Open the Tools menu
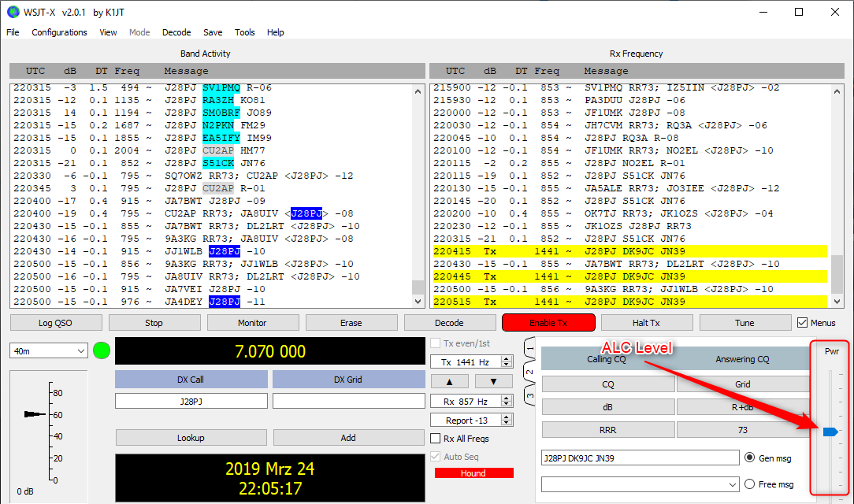Screen dimensions: 854x504 [244, 32]
